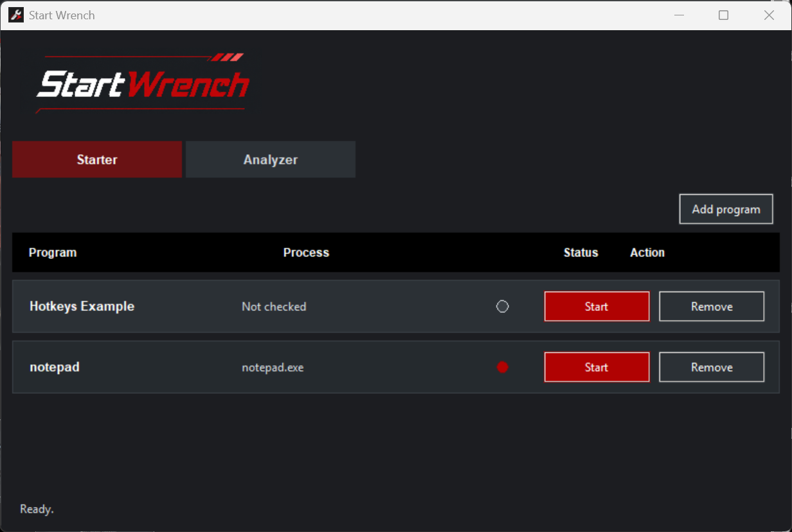Select the Hotkeys Example program name
This screenshot has height=532, width=792.
82,306
